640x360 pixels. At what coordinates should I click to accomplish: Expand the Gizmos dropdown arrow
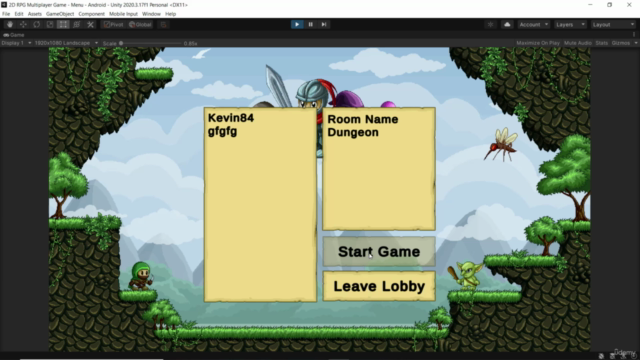click(x=636, y=43)
